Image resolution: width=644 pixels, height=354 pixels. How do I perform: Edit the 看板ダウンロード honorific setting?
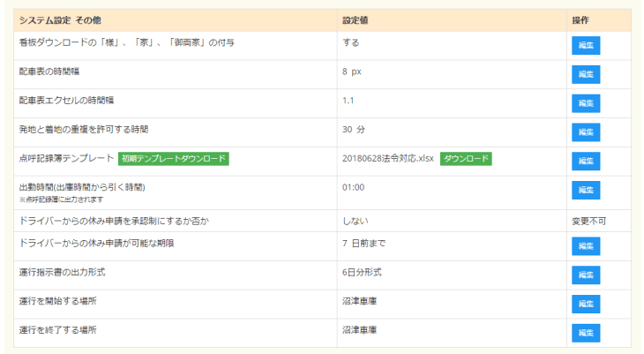point(585,46)
